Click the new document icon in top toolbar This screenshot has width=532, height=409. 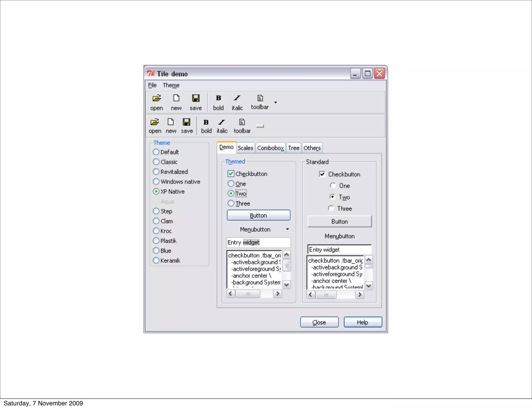click(176, 98)
